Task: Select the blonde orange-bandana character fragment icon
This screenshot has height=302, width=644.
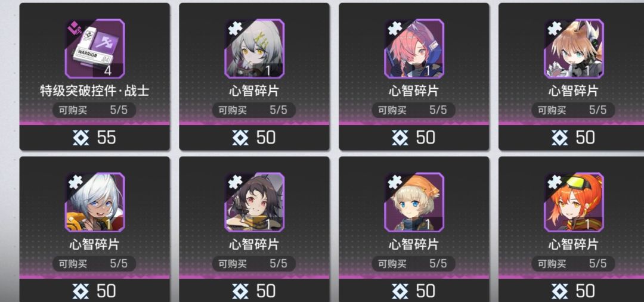Action: [414, 202]
